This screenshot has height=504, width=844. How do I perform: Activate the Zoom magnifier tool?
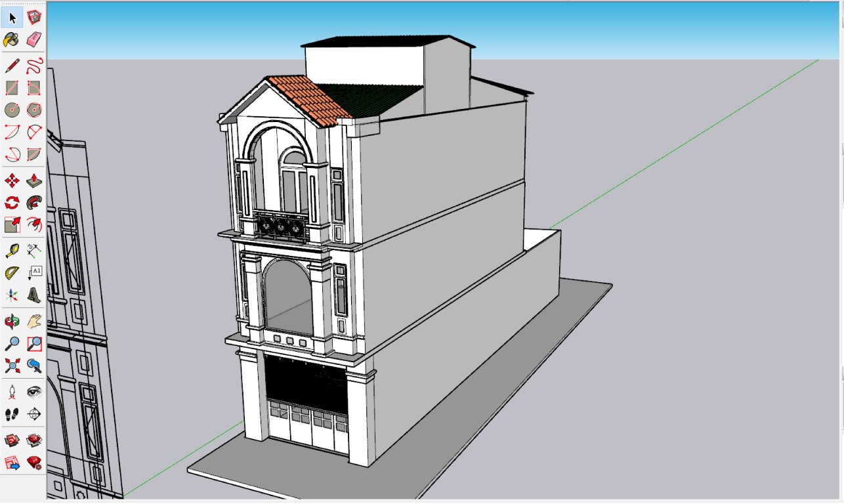[x=12, y=343]
